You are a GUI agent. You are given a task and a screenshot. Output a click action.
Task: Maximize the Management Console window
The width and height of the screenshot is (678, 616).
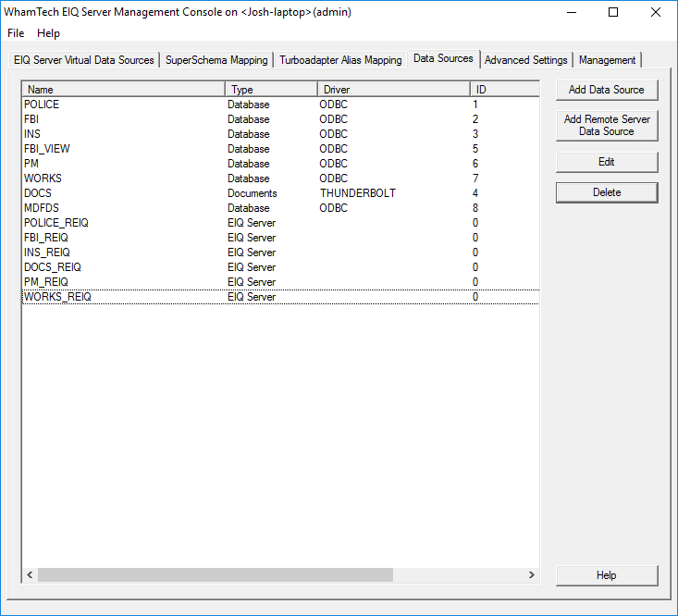click(613, 12)
